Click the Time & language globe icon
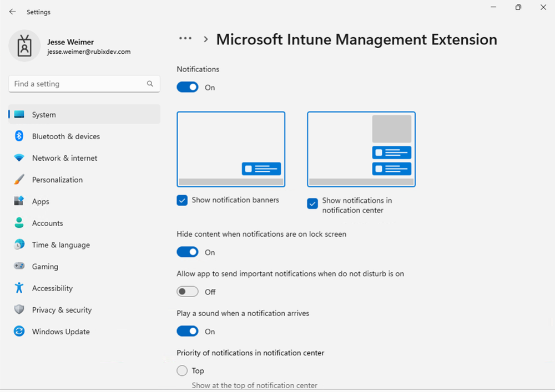 pos(19,245)
